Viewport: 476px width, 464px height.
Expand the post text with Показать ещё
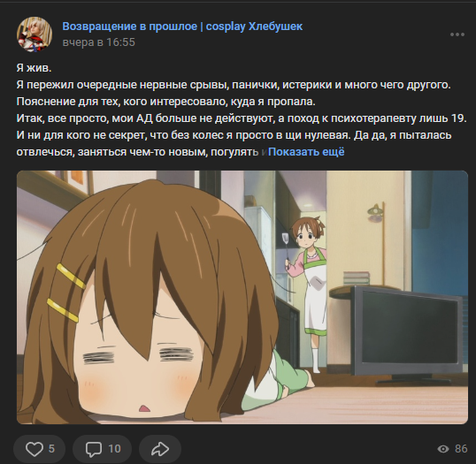coord(306,152)
